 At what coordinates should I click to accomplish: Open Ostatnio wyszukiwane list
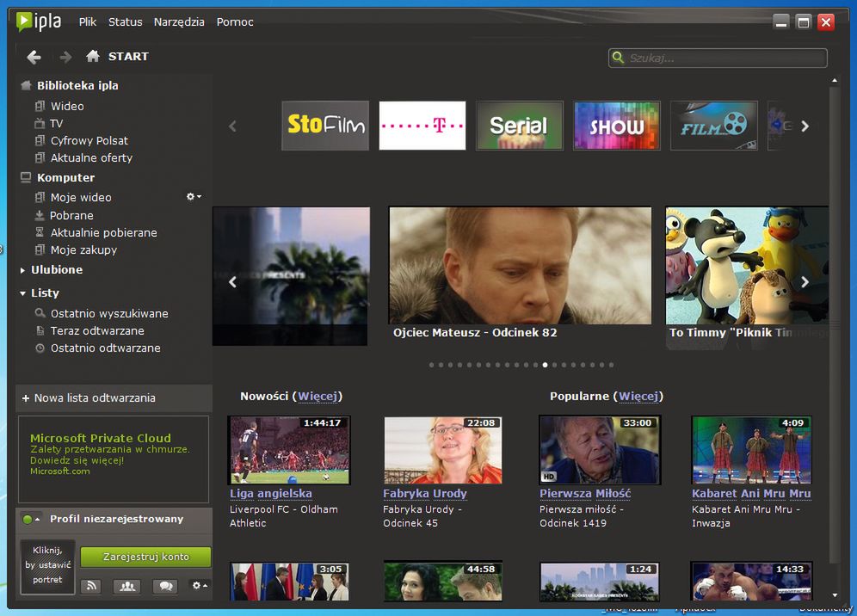109,314
